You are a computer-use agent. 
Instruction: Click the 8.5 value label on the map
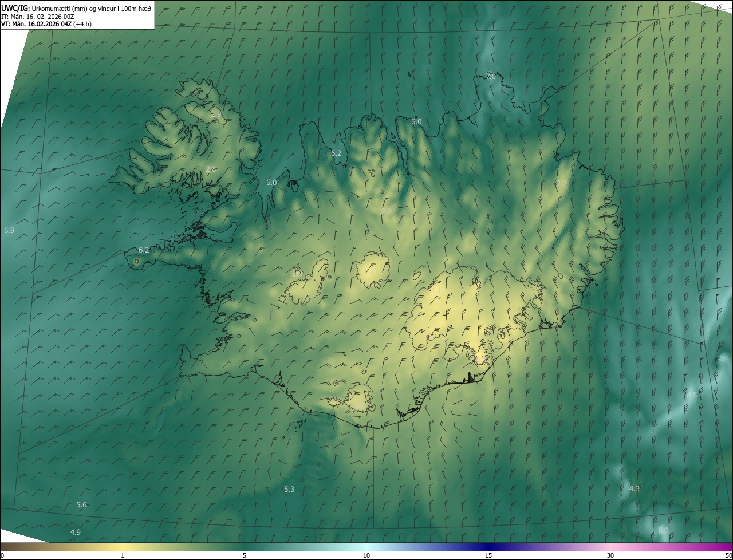coord(692,395)
